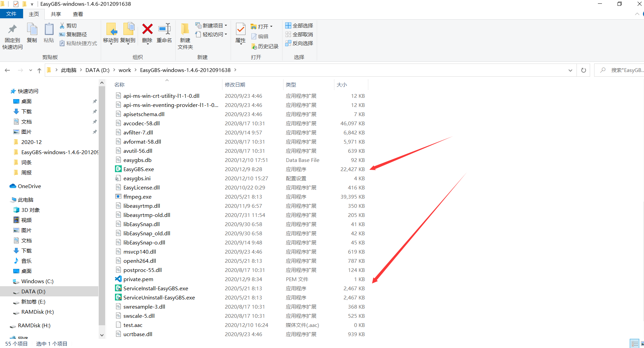
Task: Sort by Name (名称) column header
Action: pos(119,85)
